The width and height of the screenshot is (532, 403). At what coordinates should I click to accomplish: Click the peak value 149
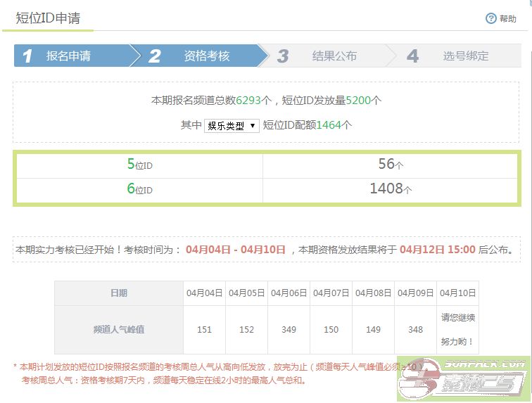coord(373,330)
